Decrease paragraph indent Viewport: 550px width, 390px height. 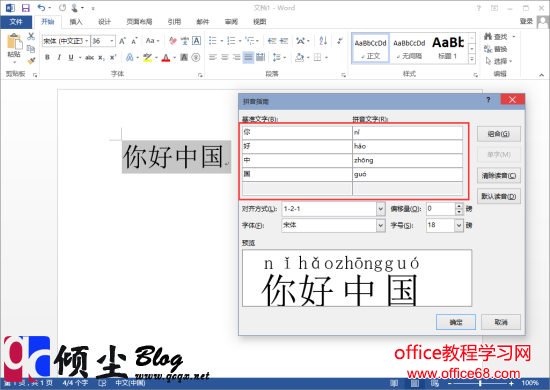(272, 41)
